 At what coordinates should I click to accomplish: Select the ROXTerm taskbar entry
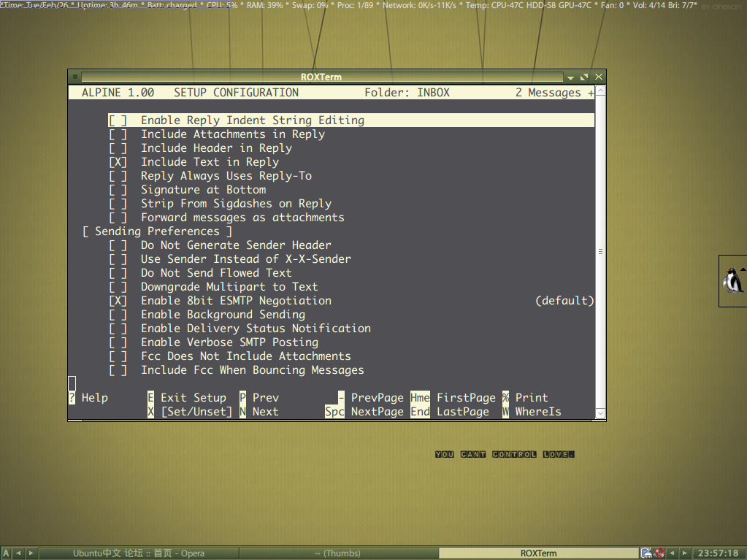pos(538,553)
